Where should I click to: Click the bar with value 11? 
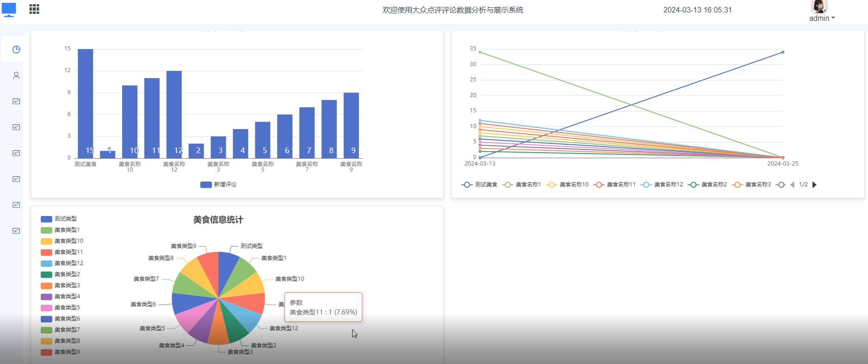(152, 118)
